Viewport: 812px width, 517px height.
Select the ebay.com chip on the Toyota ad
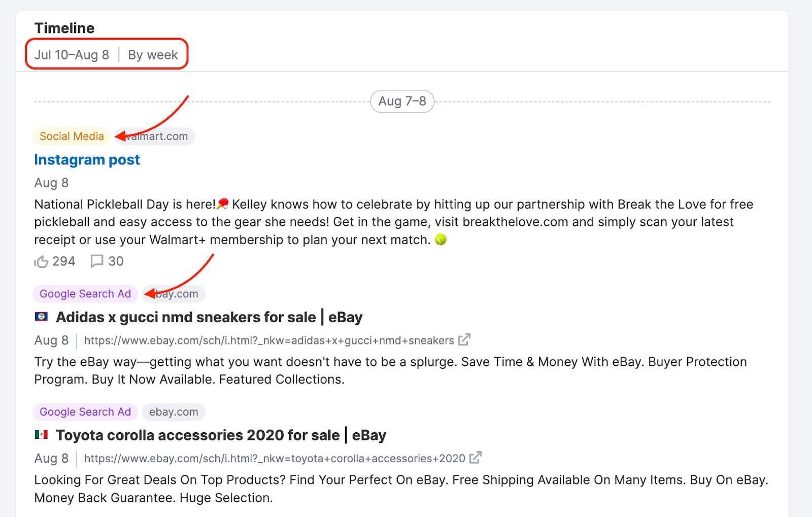tap(174, 411)
